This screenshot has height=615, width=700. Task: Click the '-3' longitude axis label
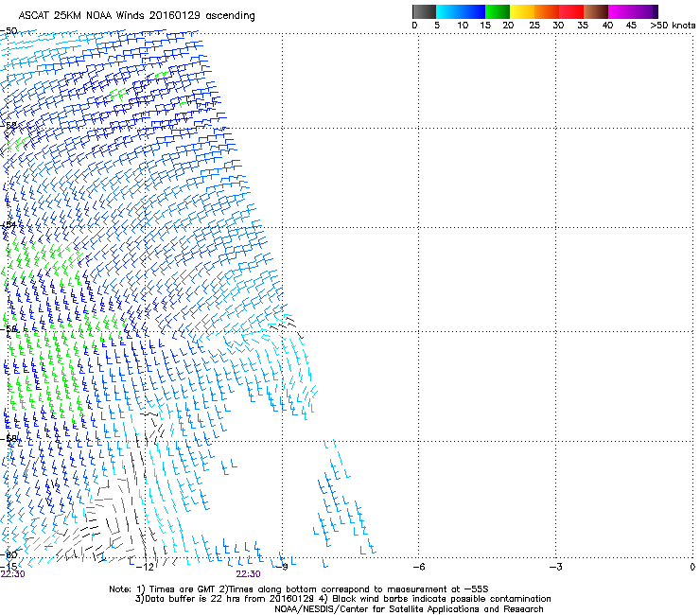[555, 567]
